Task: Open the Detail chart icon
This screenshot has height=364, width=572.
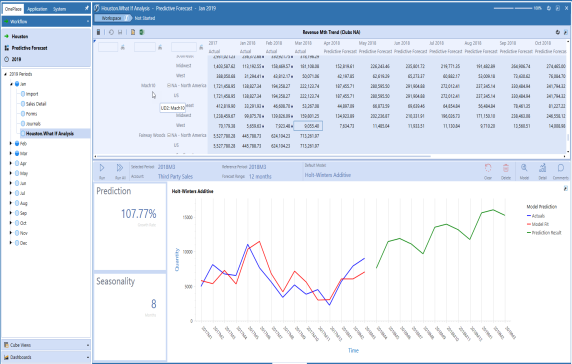Action: (543, 168)
